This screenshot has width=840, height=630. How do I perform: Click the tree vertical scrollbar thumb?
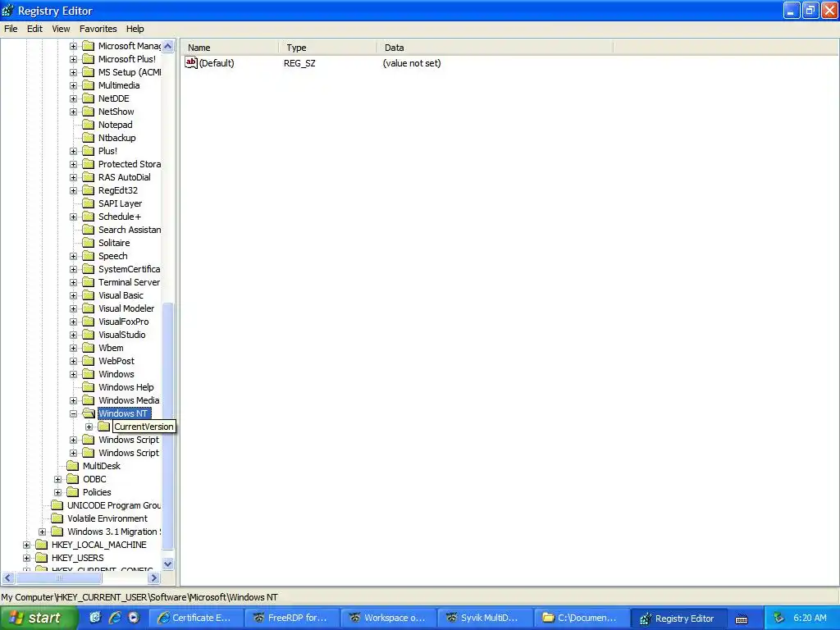167,426
